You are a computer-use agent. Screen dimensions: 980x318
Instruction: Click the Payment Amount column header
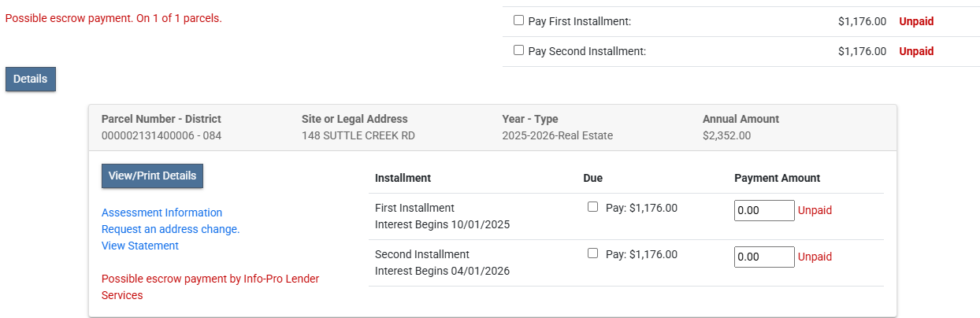[777, 178]
